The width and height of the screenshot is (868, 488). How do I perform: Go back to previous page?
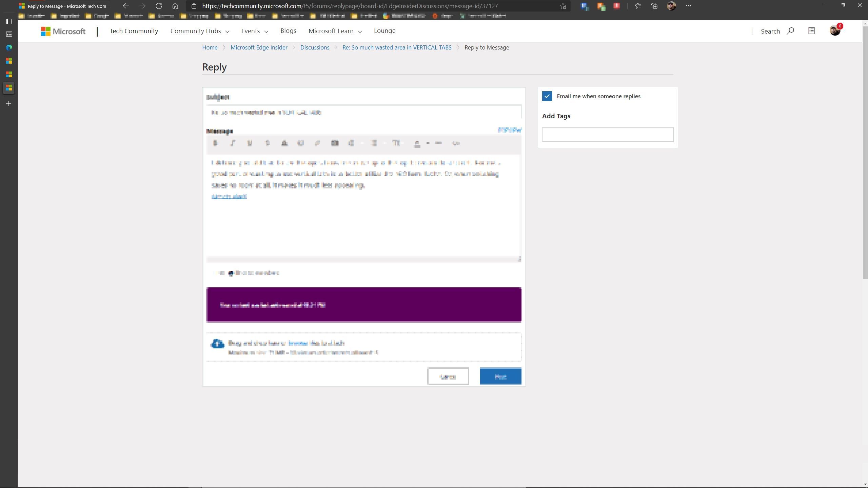click(126, 6)
